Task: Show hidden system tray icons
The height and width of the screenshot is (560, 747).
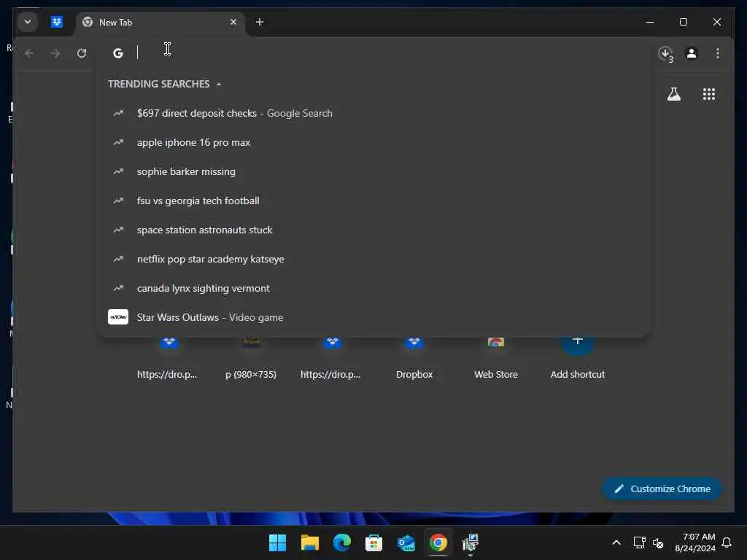Action: click(616, 542)
